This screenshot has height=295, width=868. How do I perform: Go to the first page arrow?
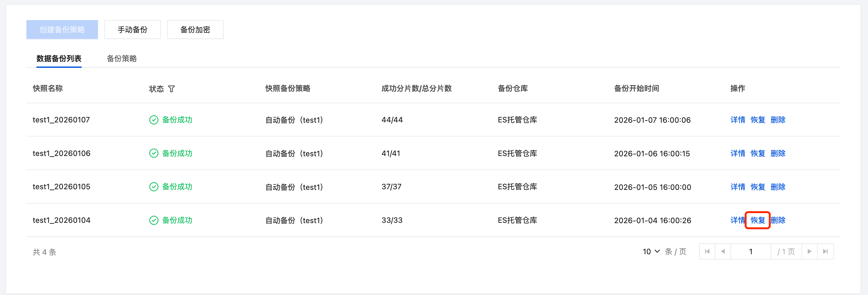point(707,252)
